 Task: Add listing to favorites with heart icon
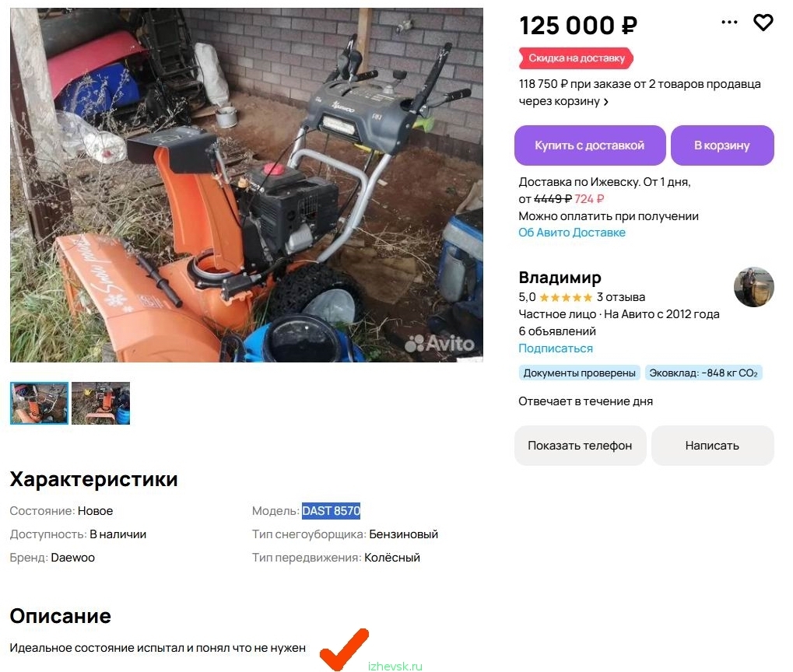(763, 23)
